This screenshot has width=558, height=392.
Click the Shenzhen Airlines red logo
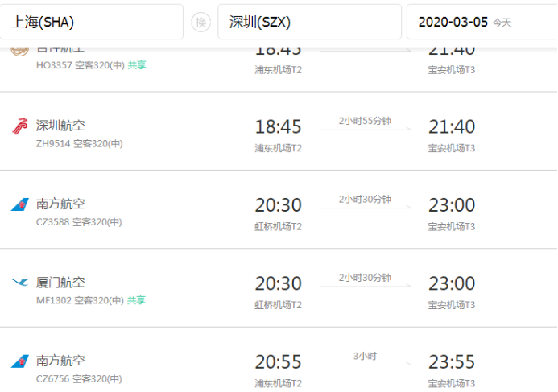[19, 126]
